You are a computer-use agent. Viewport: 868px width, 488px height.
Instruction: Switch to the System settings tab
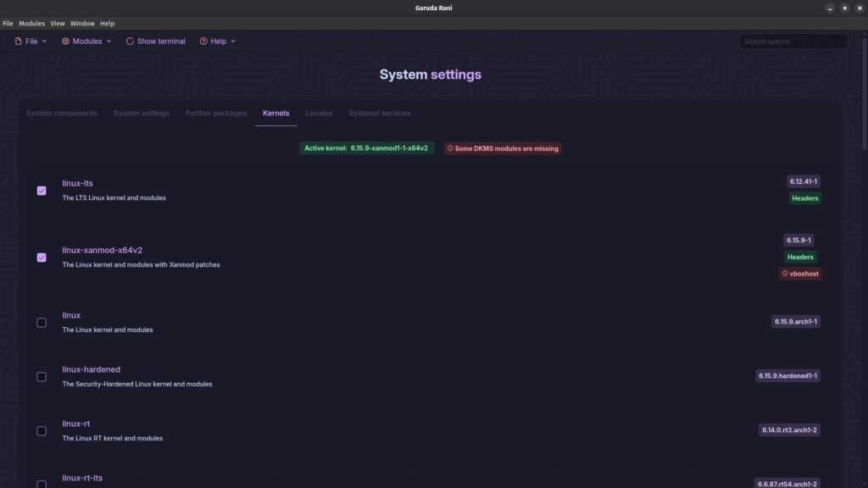click(x=142, y=114)
